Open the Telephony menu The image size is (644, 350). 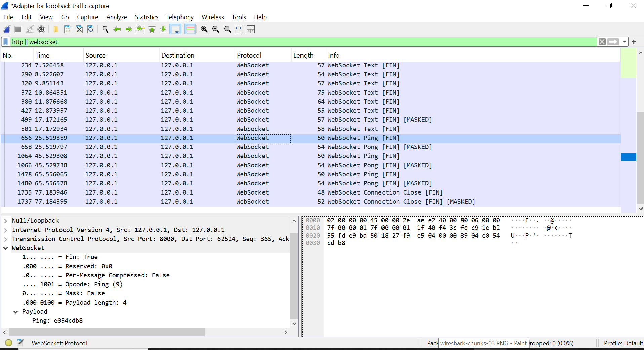point(180,17)
